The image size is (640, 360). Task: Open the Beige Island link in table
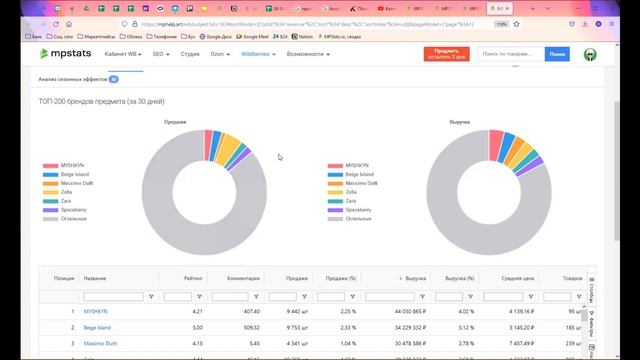97,328
